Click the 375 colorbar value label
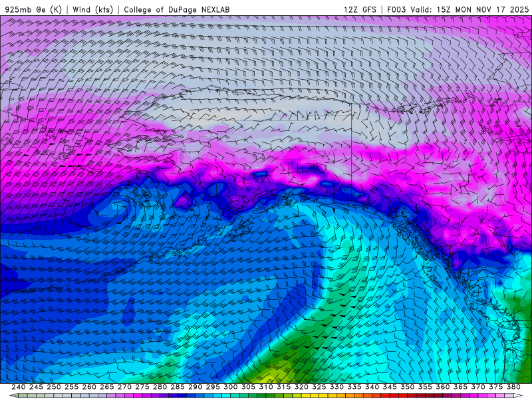 click(x=495, y=387)
